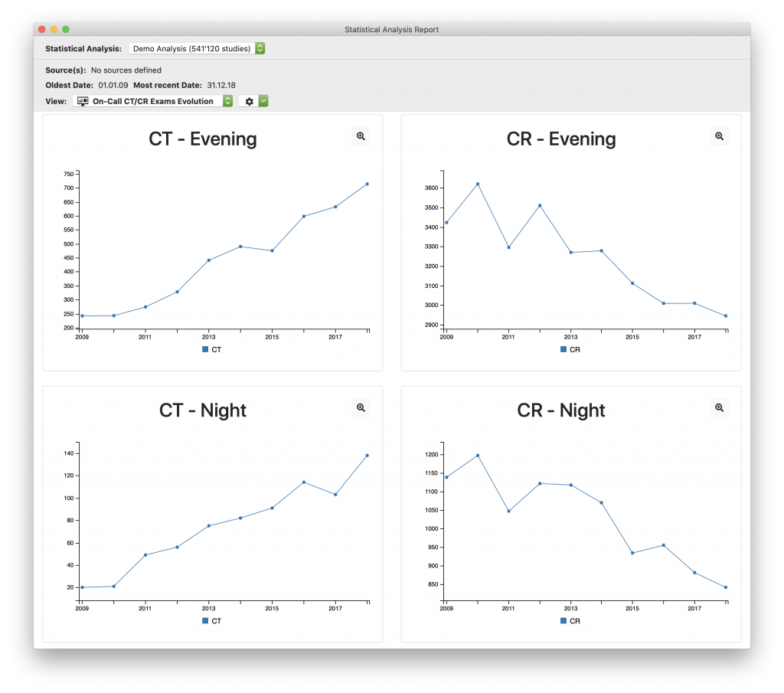
Task: Click the 2015 x-axis label in CR - Evening
Action: click(x=632, y=337)
